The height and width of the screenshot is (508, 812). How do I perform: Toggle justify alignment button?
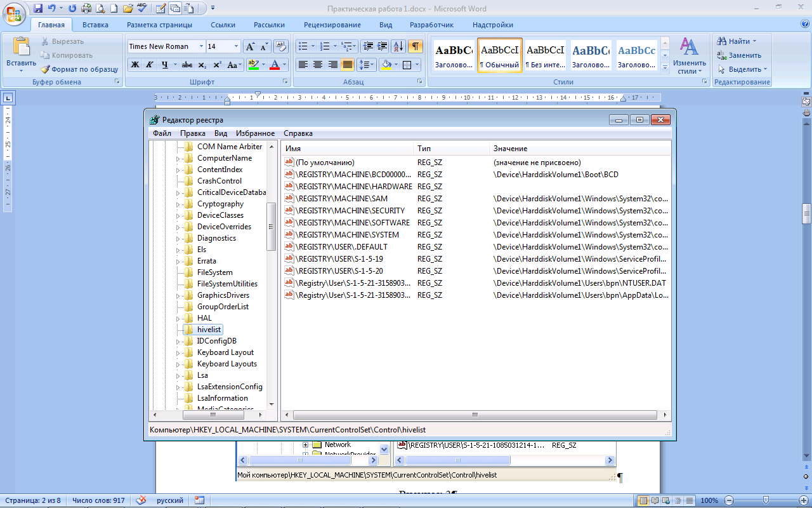347,65
